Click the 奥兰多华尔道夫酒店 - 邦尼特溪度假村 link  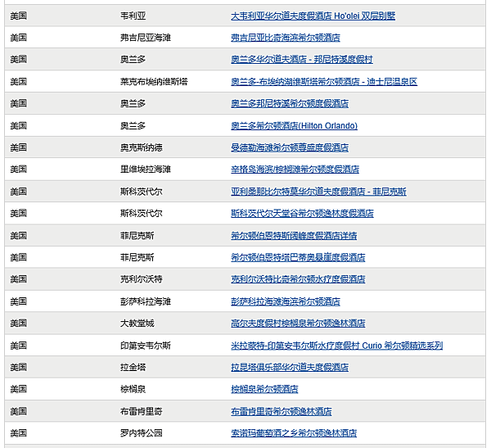point(301,59)
